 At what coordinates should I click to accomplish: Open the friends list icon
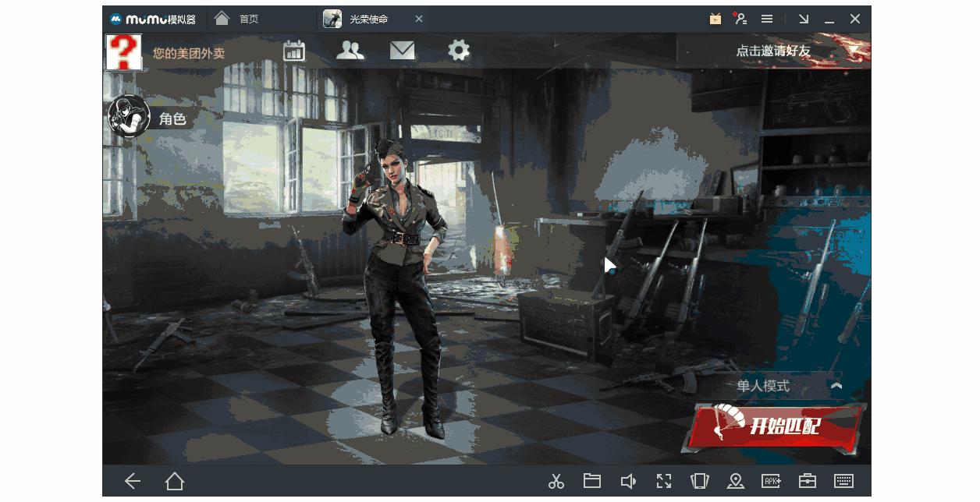pyautogui.click(x=350, y=51)
